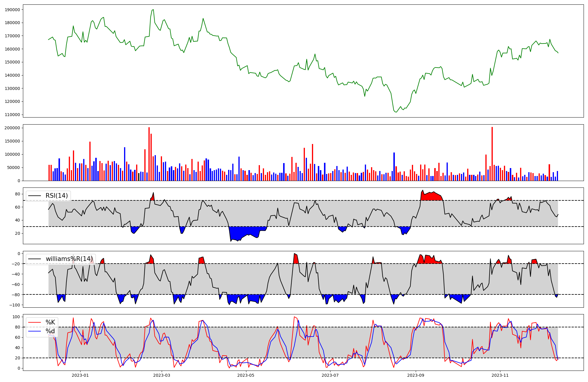588x382 pixels.
Task: Click the 200000 volume axis tick label
Action: [13, 128]
